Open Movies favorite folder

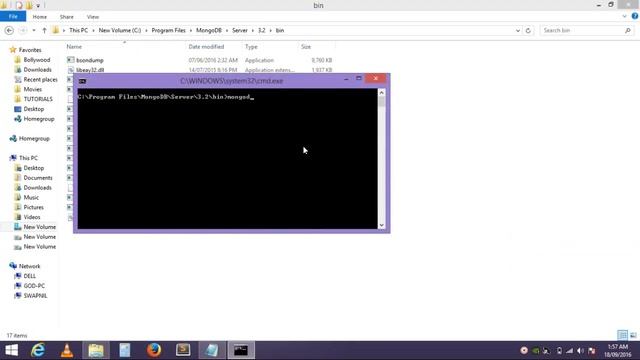(32, 89)
